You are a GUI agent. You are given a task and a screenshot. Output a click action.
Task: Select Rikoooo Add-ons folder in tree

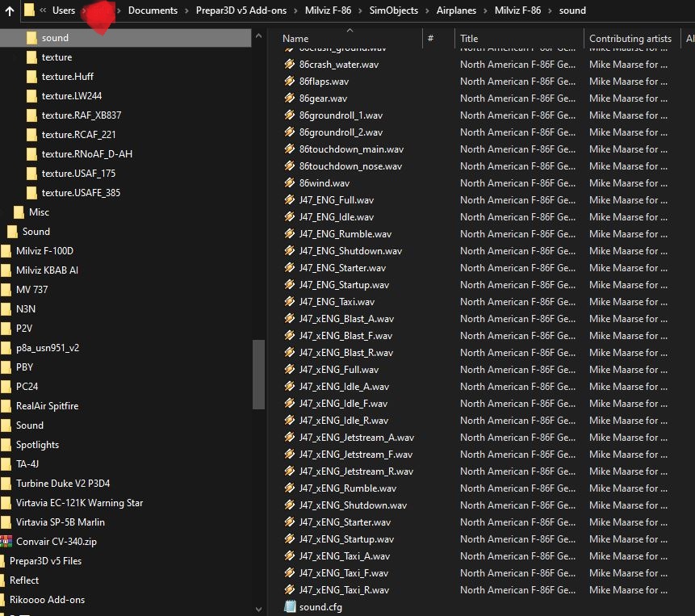[x=47, y=600]
